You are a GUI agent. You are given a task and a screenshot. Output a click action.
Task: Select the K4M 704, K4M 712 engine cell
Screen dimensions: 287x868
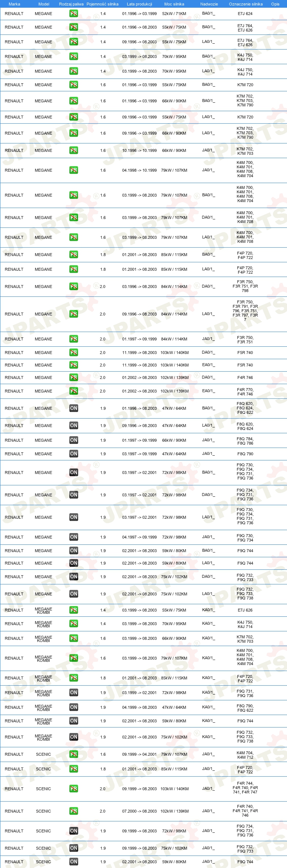tap(245, 755)
